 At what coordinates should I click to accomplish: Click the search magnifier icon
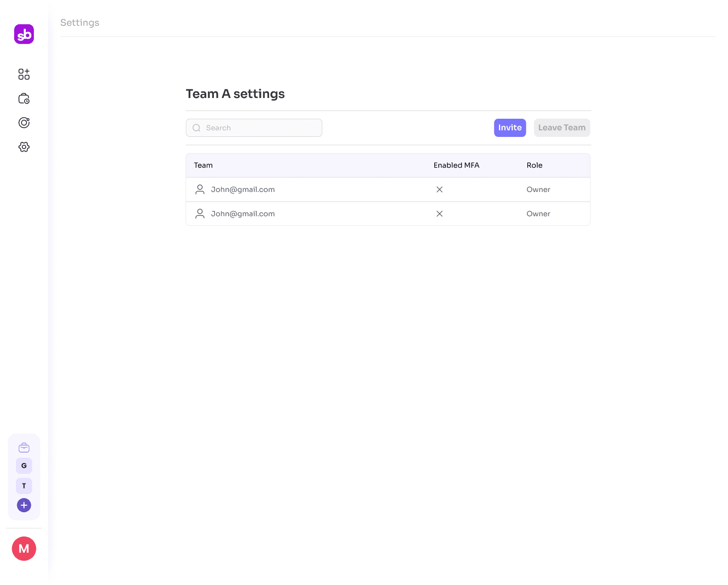(x=197, y=128)
